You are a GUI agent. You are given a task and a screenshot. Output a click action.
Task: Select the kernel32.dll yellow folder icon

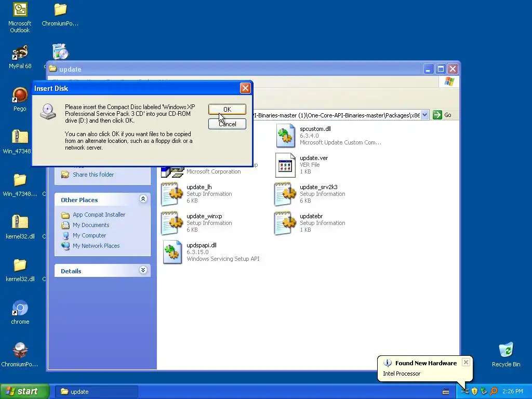(x=20, y=265)
